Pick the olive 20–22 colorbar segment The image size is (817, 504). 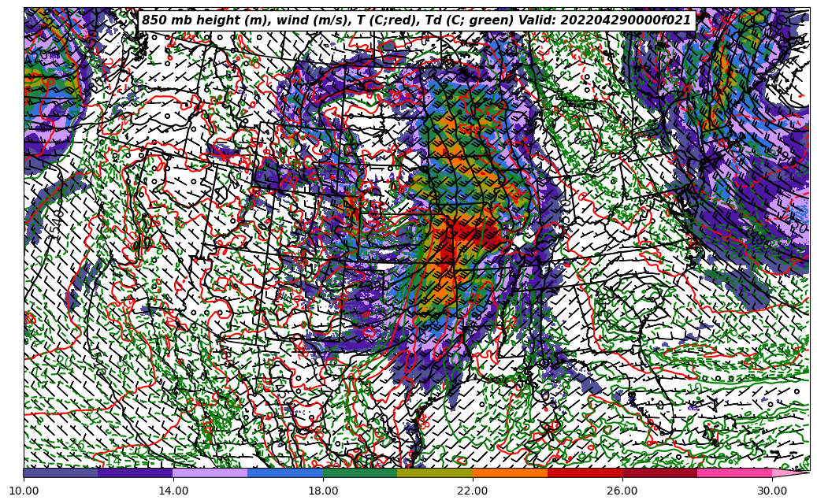(x=435, y=472)
